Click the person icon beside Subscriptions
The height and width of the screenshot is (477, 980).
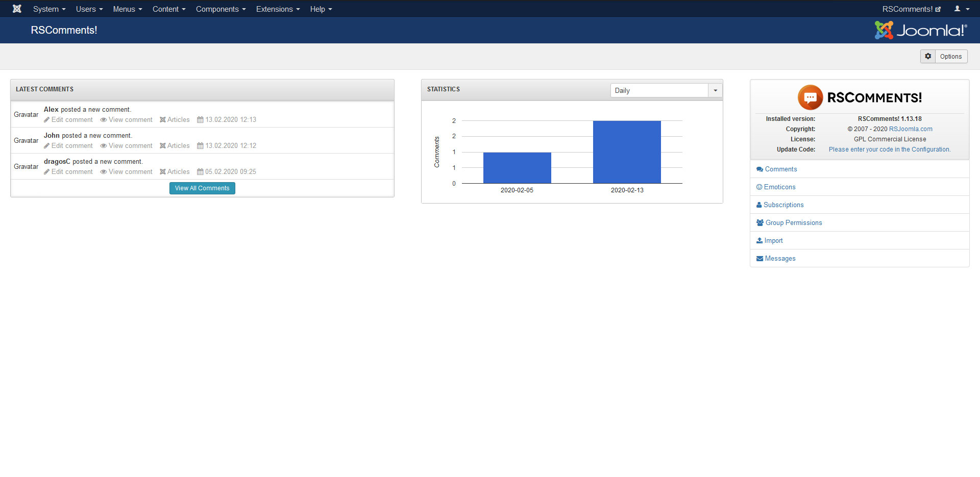(x=759, y=205)
